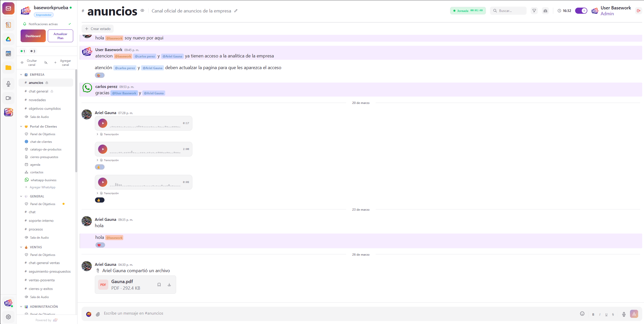Open the video call icon in the left rail
The width and height of the screenshot is (644, 324).
(x=8, y=98)
